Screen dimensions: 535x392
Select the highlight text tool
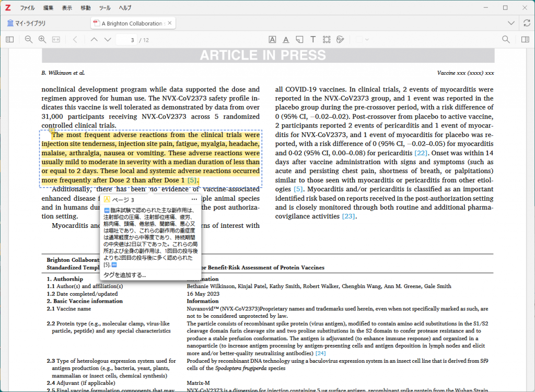click(272, 40)
